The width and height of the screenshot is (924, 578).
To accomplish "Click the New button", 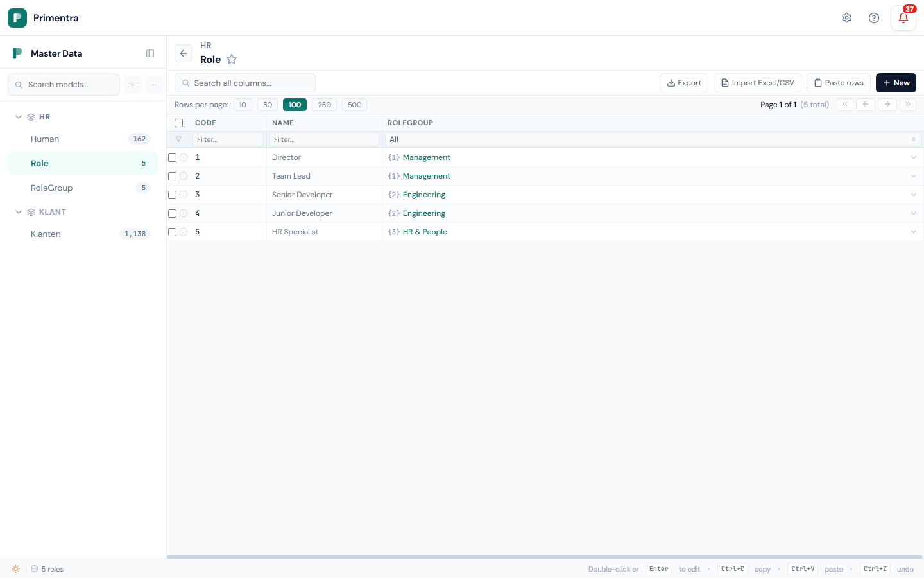I will pyautogui.click(x=896, y=83).
